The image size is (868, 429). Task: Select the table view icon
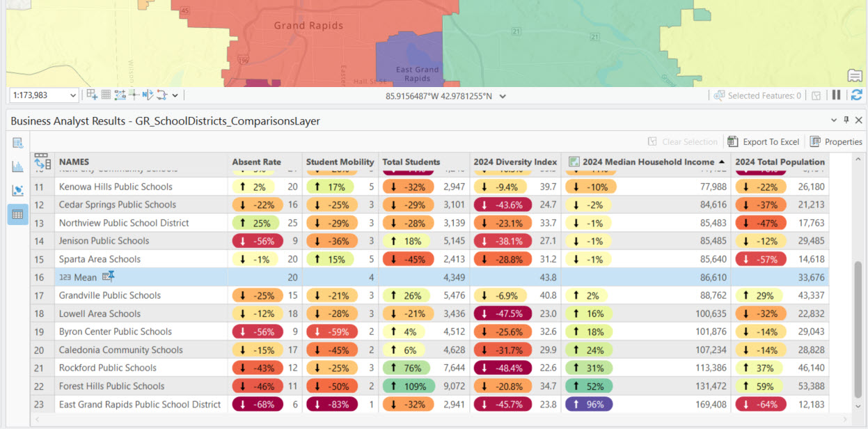17,210
